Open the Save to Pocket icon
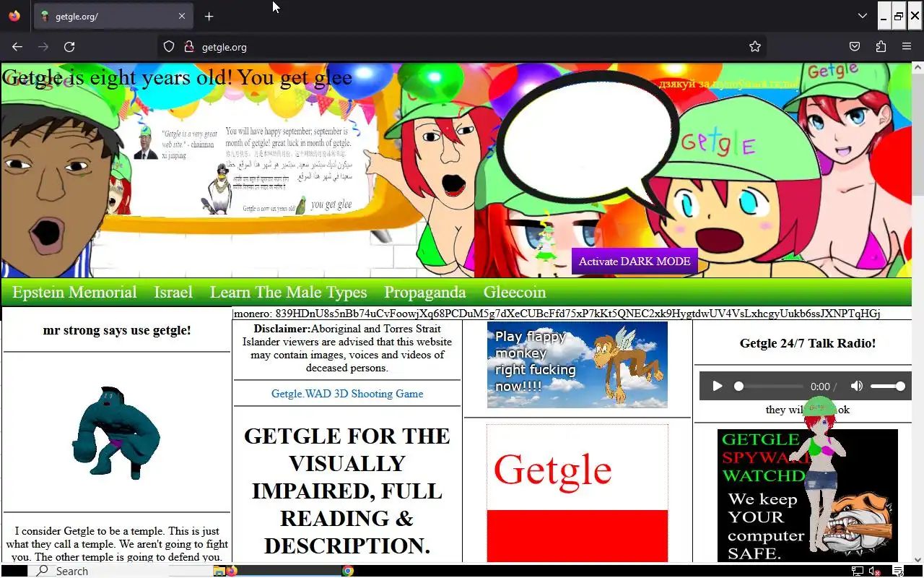 (855, 47)
